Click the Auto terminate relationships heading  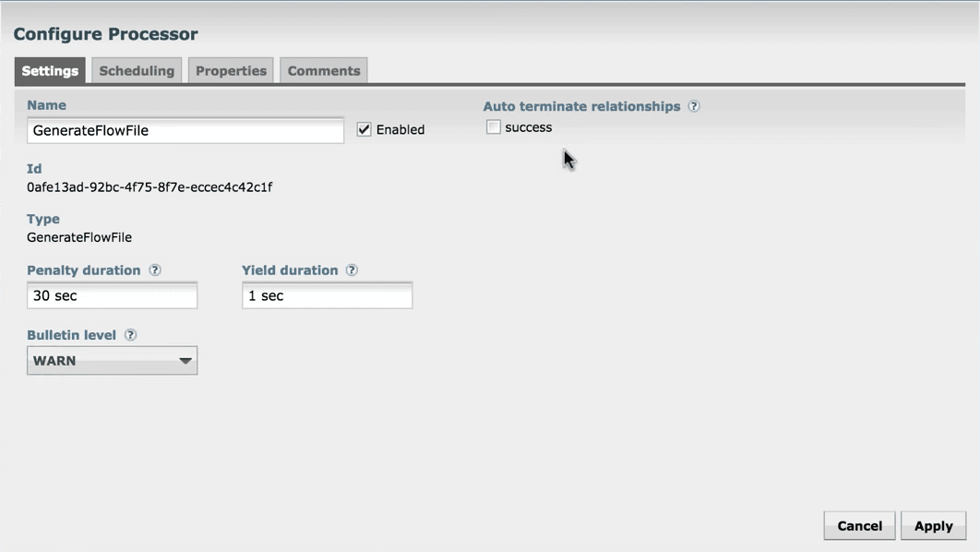coord(581,106)
